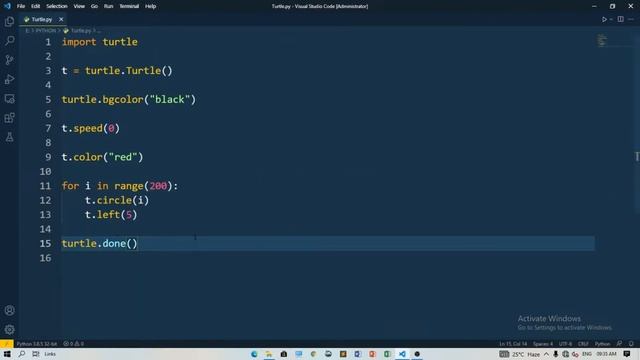Screen dimensions: 640x360
Task: Open errors and warnings count in status bar
Action: tap(73, 344)
